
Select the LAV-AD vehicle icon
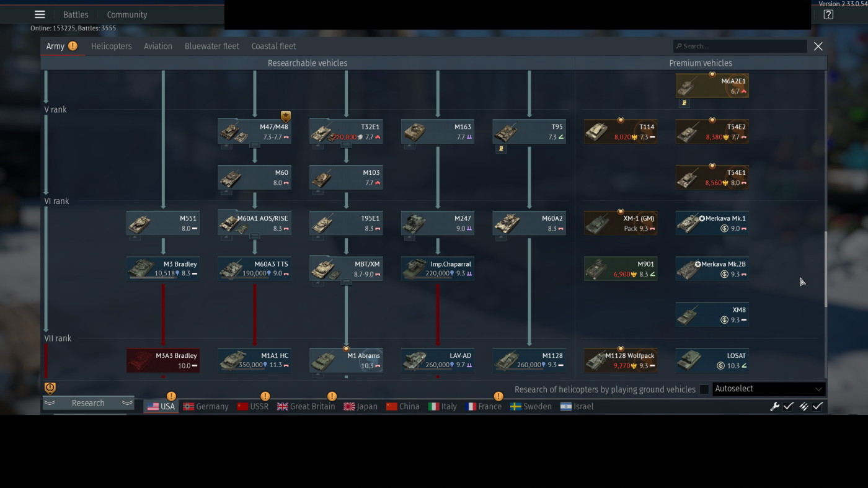pos(415,361)
